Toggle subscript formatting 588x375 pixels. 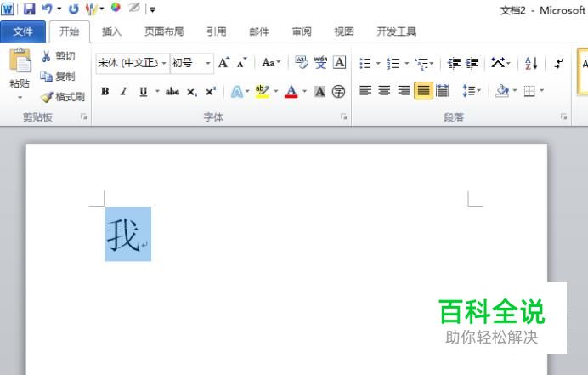click(x=192, y=92)
